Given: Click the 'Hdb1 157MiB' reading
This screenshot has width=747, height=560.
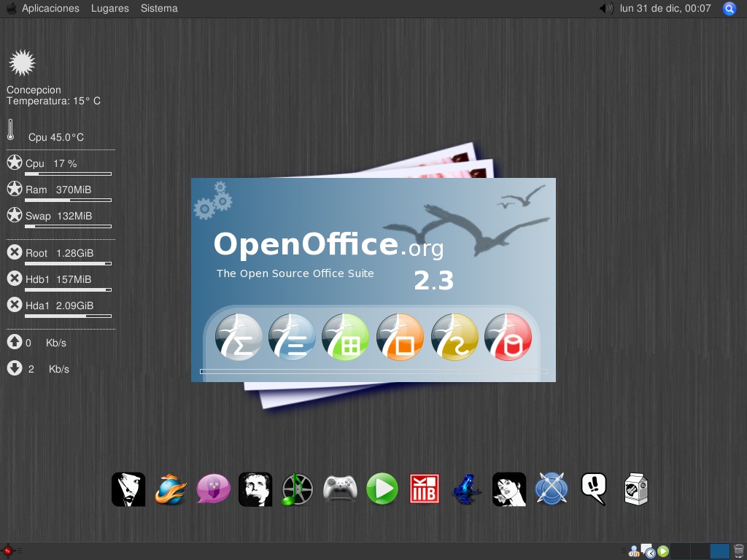Looking at the screenshot, I should click(58, 279).
